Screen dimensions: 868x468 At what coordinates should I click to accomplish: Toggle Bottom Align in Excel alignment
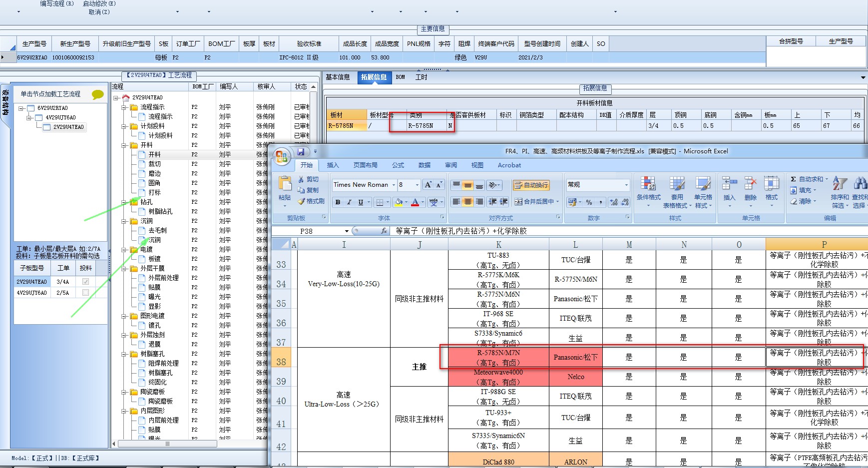pyautogui.click(x=479, y=185)
